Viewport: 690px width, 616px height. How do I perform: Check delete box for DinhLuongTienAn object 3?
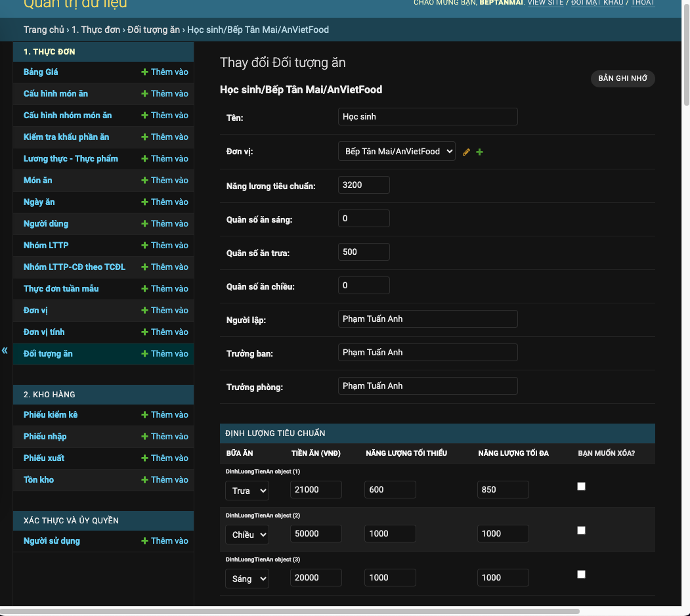[x=581, y=574]
